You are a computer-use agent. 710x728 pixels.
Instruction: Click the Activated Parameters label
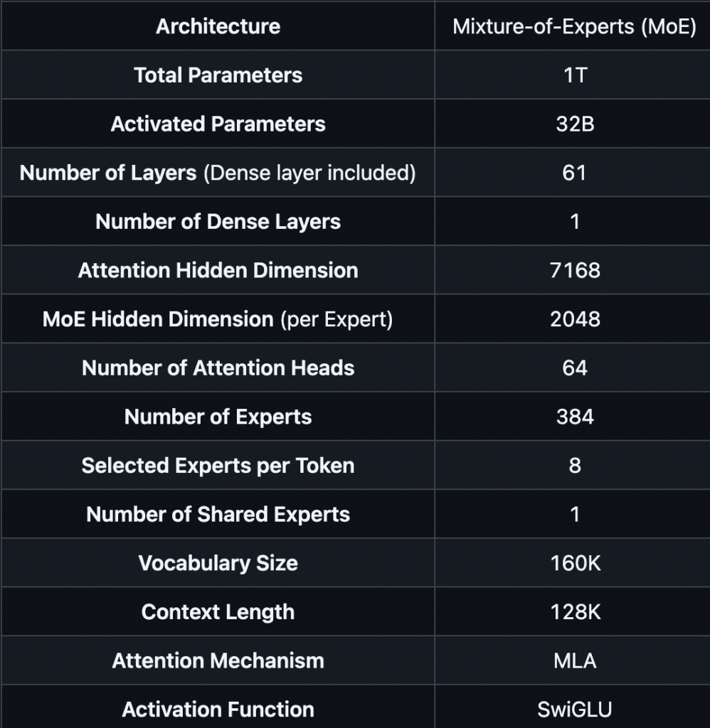[218, 124]
